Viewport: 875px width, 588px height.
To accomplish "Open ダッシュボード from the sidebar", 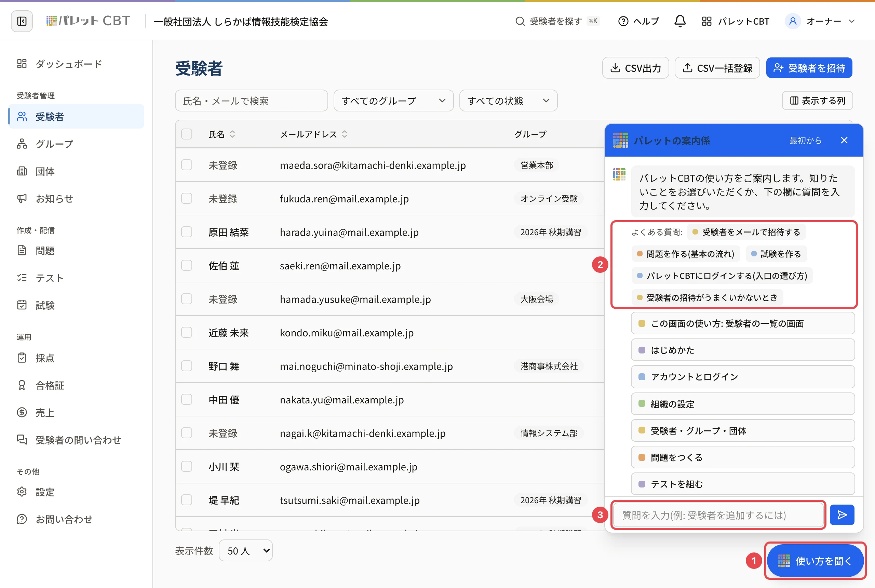I will tap(76, 64).
